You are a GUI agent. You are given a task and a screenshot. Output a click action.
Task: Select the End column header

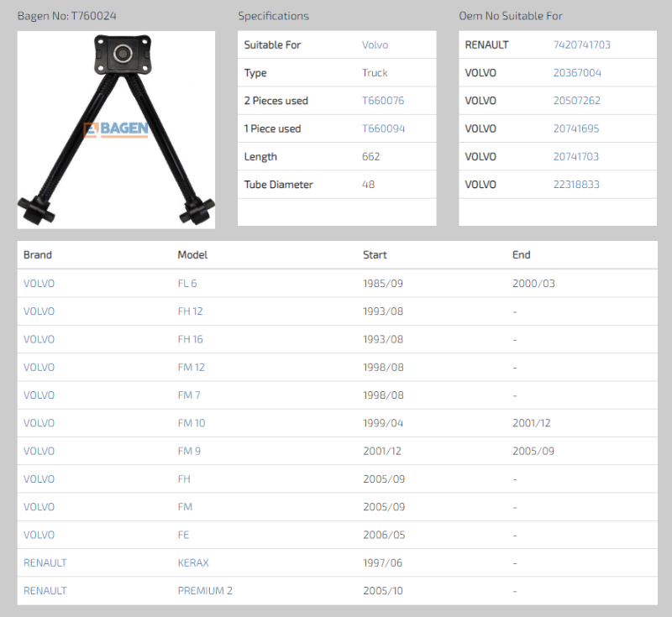[521, 254]
